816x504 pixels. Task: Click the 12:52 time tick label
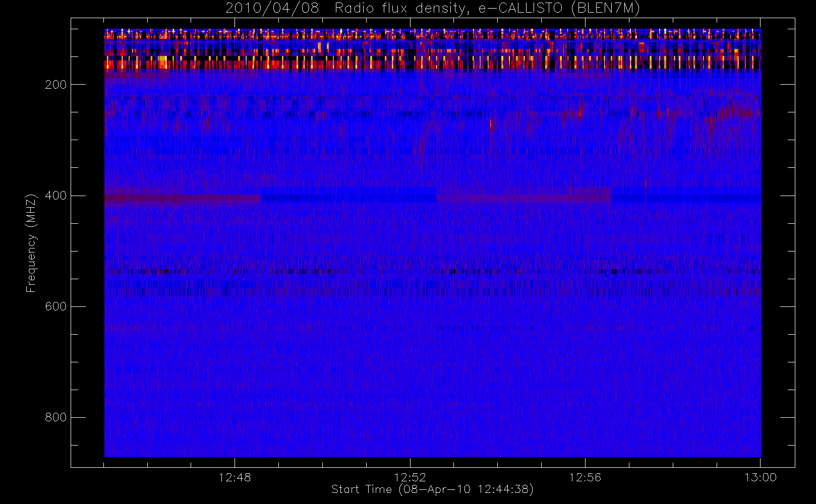[x=410, y=477]
